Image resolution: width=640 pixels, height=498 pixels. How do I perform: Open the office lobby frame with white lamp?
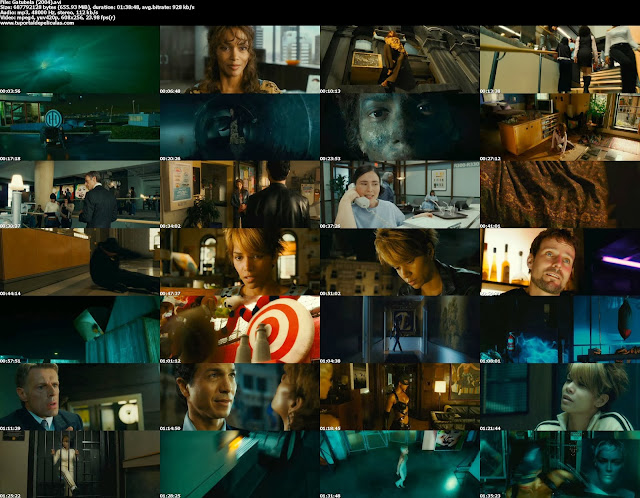(x=80, y=194)
